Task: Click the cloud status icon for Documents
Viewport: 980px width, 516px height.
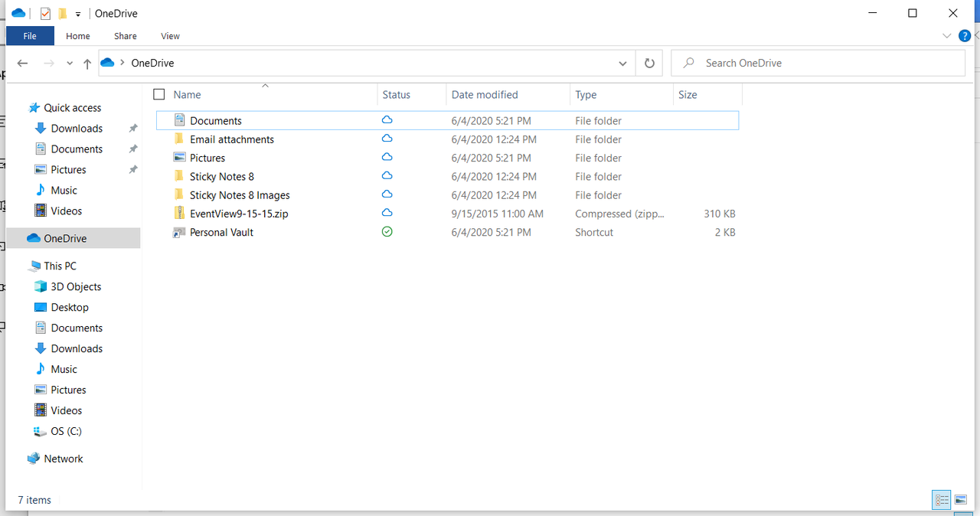Action: [387, 120]
